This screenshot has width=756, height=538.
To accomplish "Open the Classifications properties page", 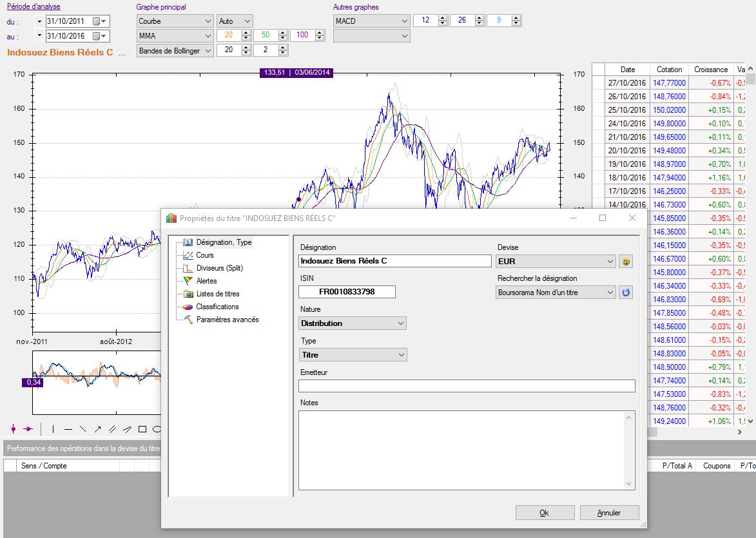I will pos(217,307).
